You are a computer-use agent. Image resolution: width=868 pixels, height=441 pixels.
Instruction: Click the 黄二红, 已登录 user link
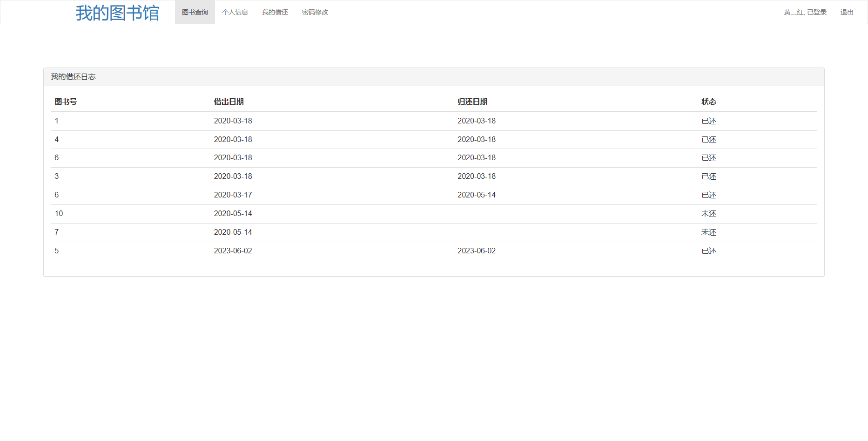pyautogui.click(x=805, y=12)
